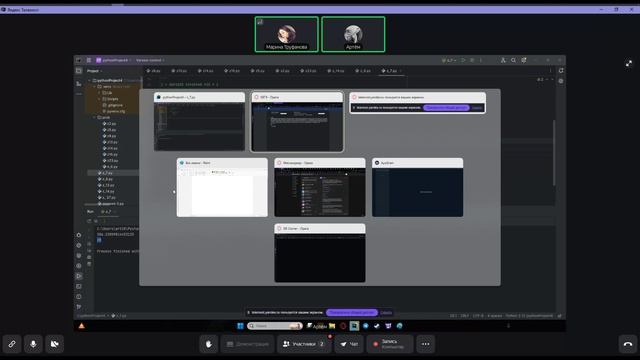Click the Windows Start icon in taskbar
640x360 pixels.
240,326
